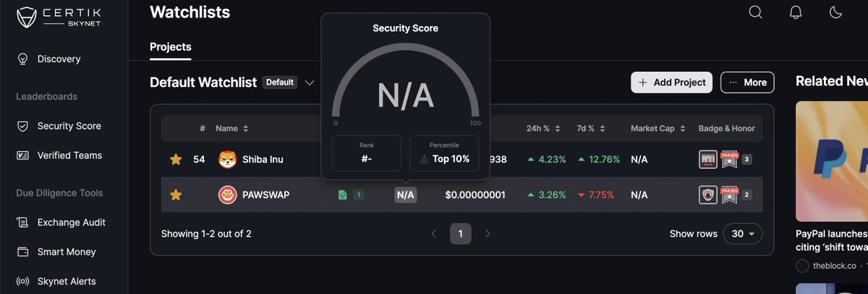The image size is (868, 294).
Task: Go to the previous page arrow
Action: (434, 234)
